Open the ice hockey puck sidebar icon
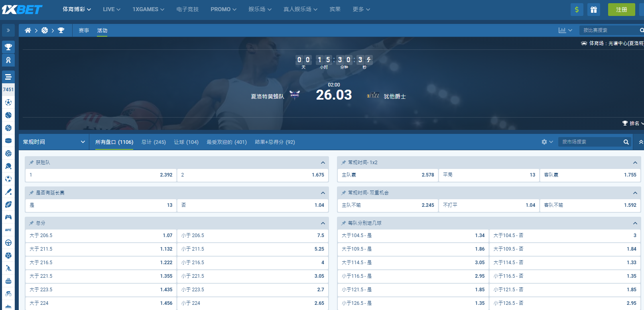The image size is (644, 310). point(8,141)
